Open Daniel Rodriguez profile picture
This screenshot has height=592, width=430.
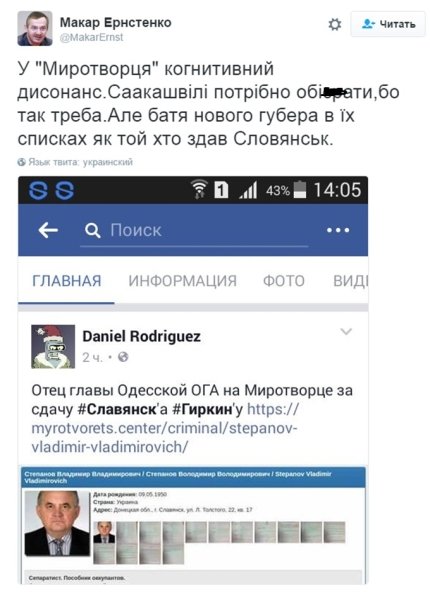(53, 346)
